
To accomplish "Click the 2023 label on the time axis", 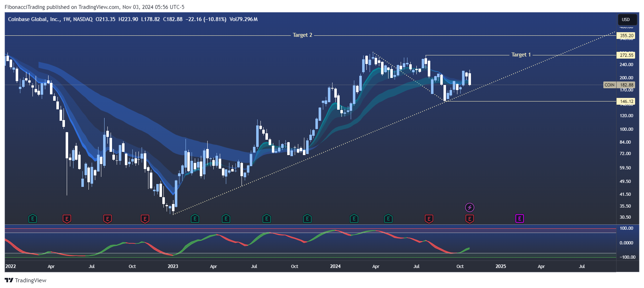I will tap(173, 266).
